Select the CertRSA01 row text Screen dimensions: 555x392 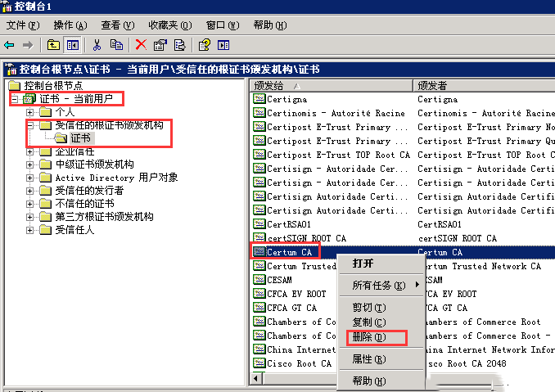pos(289,224)
